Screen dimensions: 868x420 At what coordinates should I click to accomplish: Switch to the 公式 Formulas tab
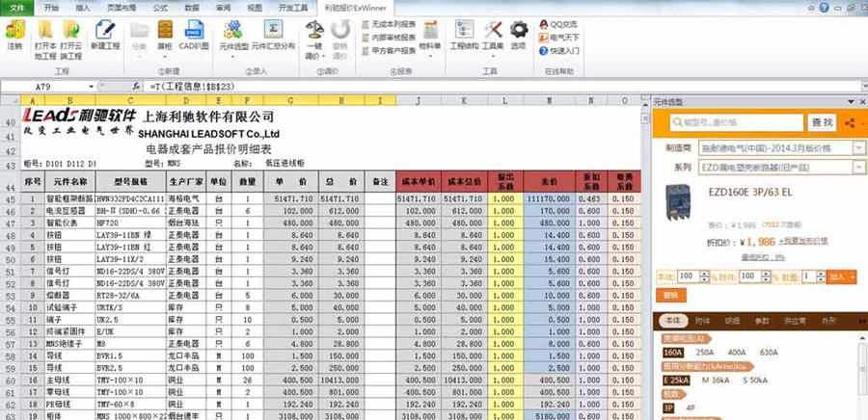[160, 8]
